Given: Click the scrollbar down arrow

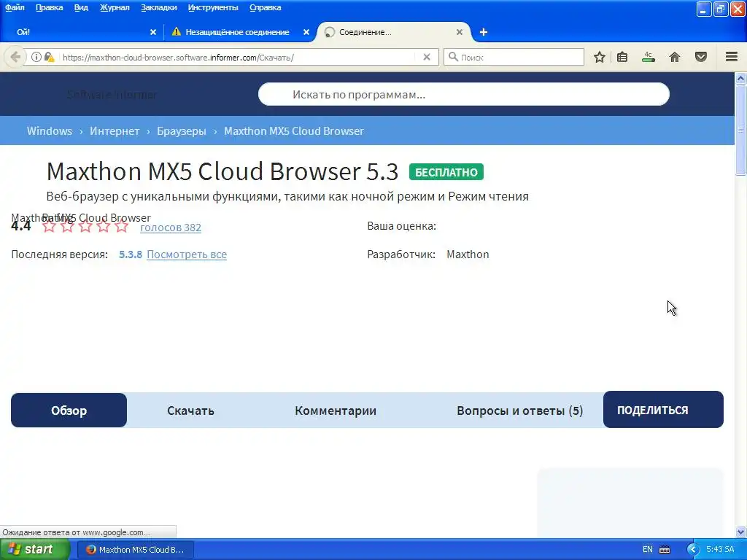Looking at the screenshot, I should pyautogui.click(x=741, y=532).
